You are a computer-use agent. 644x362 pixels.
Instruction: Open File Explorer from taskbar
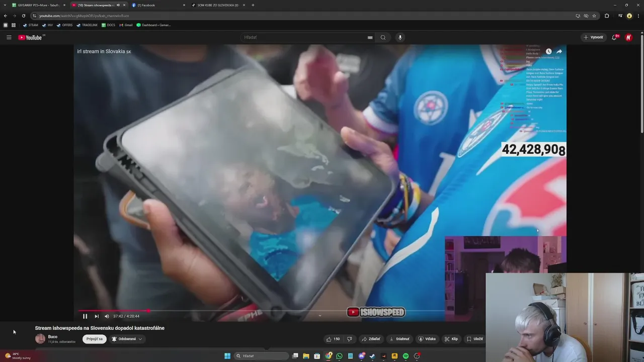pos(306,356)
